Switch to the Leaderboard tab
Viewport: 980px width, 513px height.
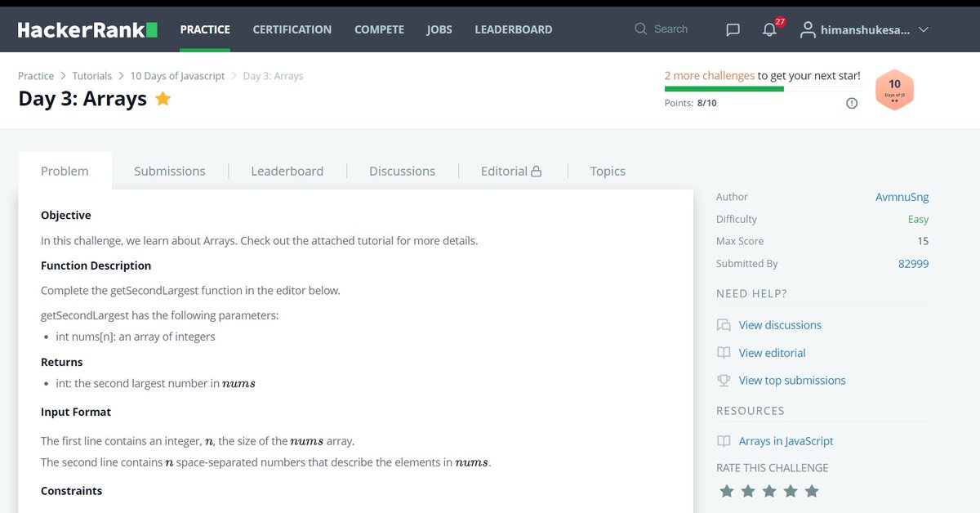tap(287, 171)
